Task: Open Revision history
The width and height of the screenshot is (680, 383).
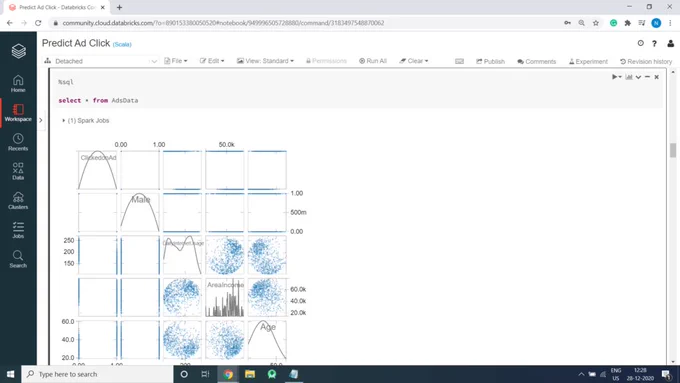Action: coord(646,62)
